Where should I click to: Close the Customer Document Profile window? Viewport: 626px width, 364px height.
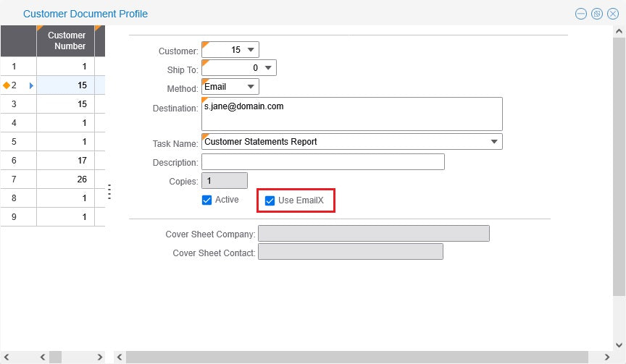613,14
